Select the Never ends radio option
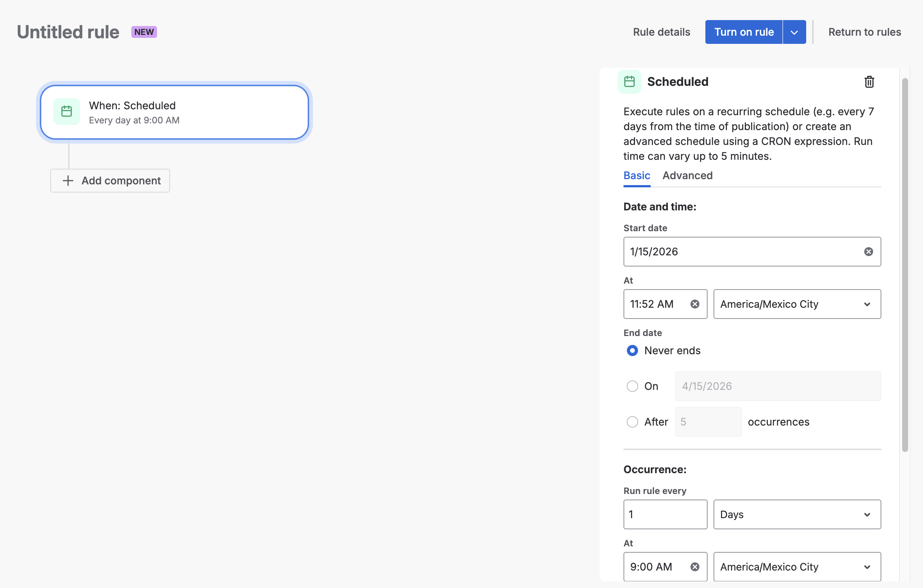 (x=632, y=350)
